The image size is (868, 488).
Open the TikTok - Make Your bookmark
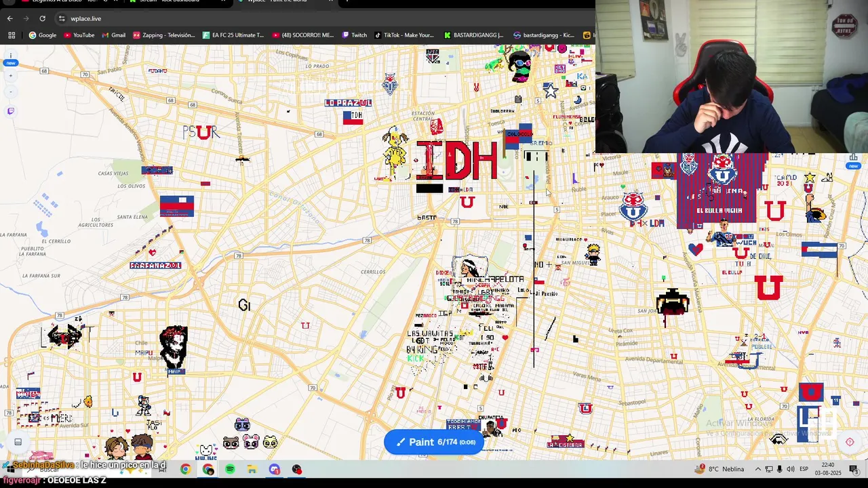point(403,35)
